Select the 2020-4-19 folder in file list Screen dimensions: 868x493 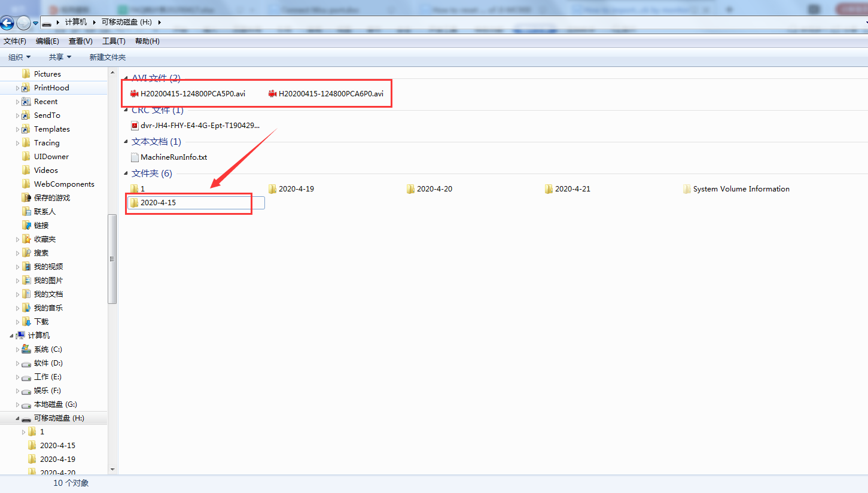(x=291, y=189)
